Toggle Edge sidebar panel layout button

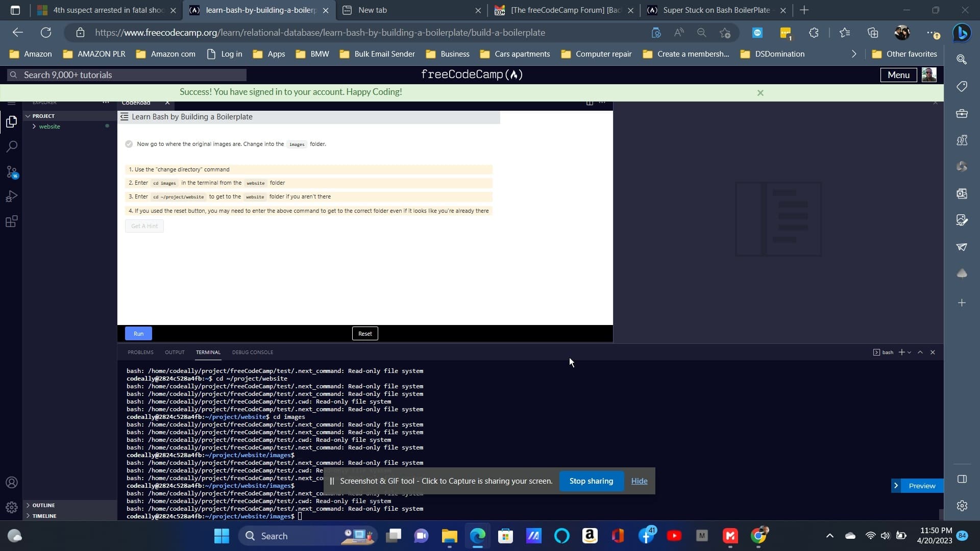coord(962,479)
